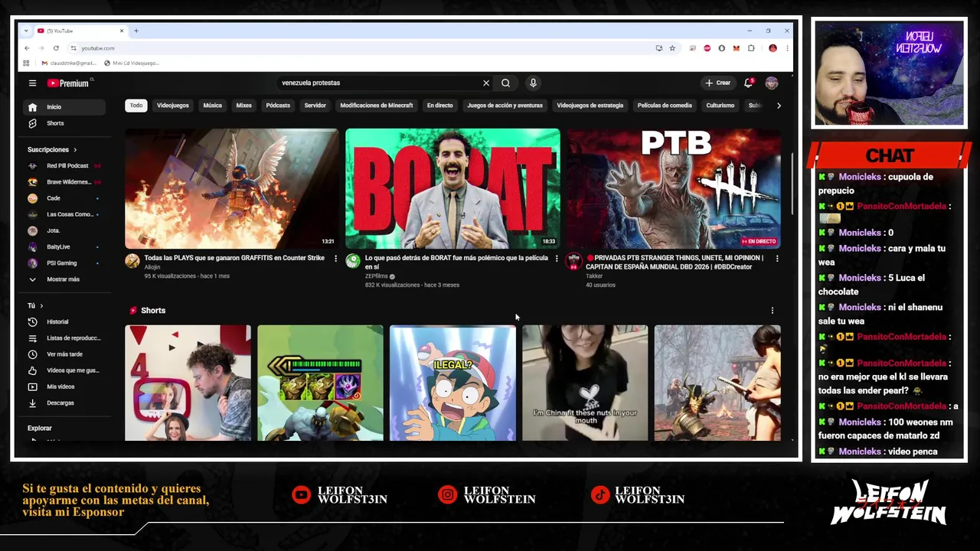Open the ILEGAL? Pokémon short
This screenshot has width=980, height=551.
[452, 383]
